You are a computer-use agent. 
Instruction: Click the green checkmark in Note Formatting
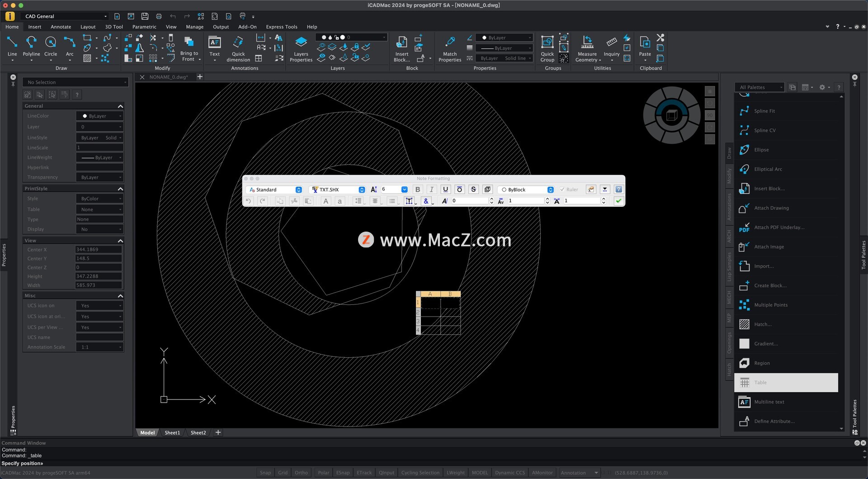point(618,201)
